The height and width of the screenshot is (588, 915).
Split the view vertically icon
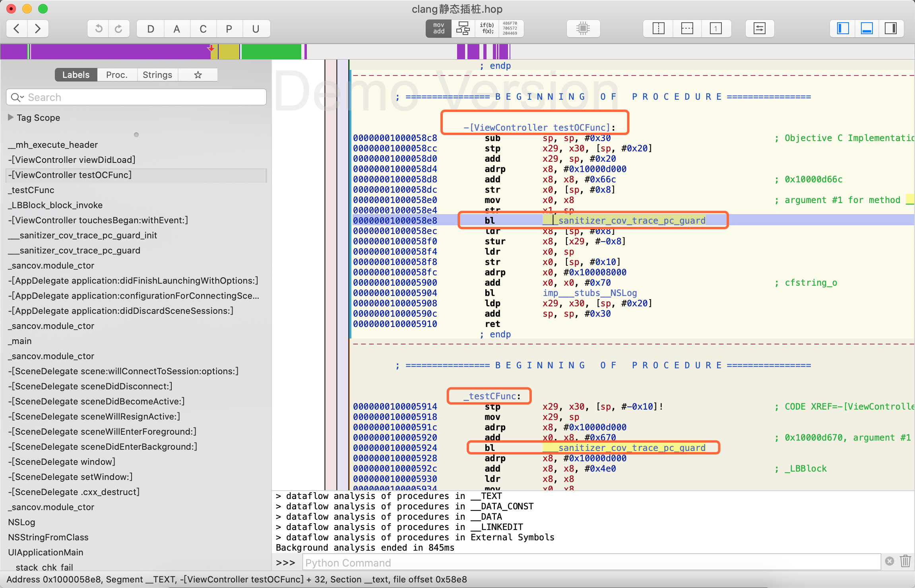658,29
